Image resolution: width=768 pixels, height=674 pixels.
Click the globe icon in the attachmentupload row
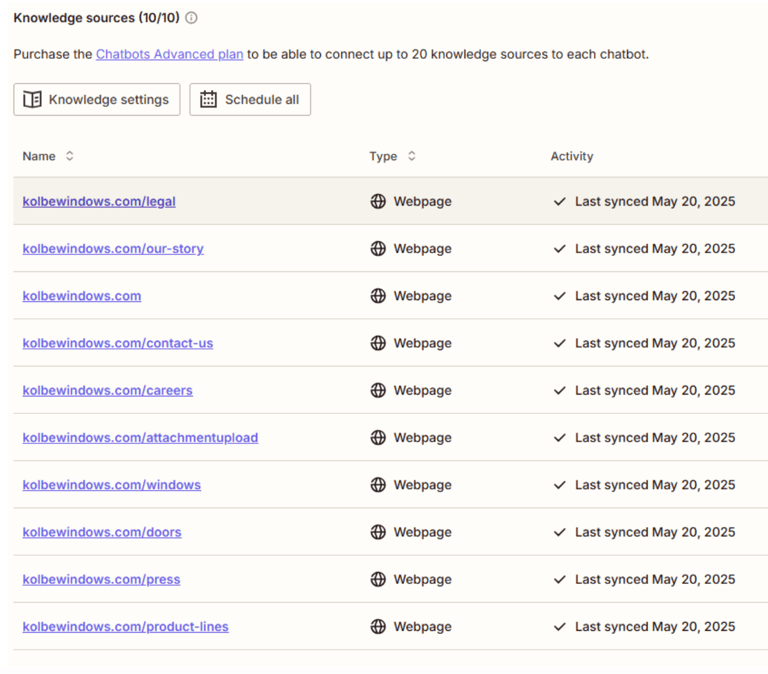click(378, 438)
